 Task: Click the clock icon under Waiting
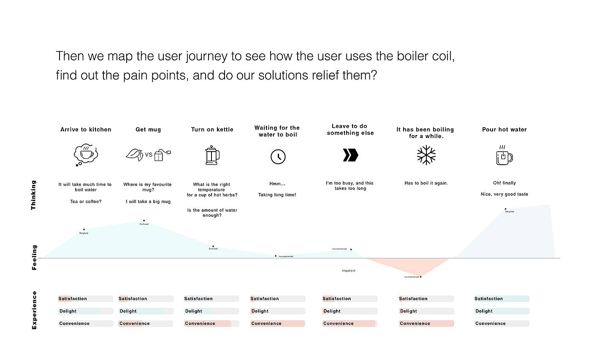click(x=278, y=157)
